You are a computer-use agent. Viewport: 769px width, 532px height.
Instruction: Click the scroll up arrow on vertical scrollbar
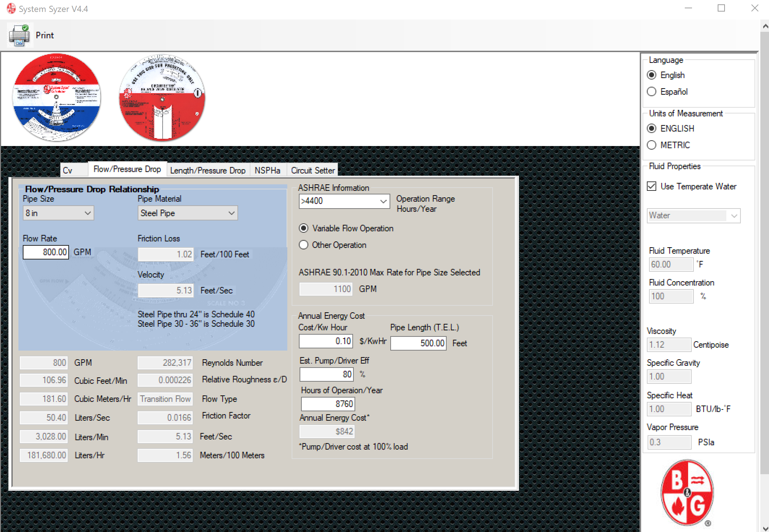click(765, 26)
